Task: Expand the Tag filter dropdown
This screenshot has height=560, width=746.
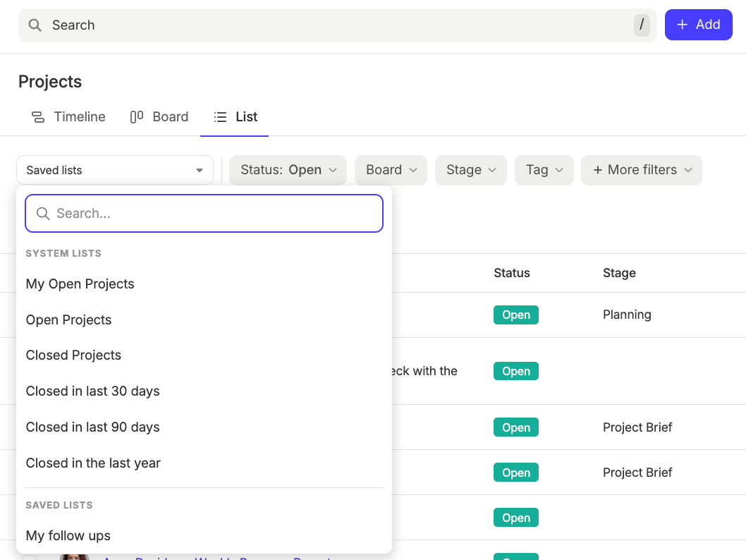Action: coord(544,171)
